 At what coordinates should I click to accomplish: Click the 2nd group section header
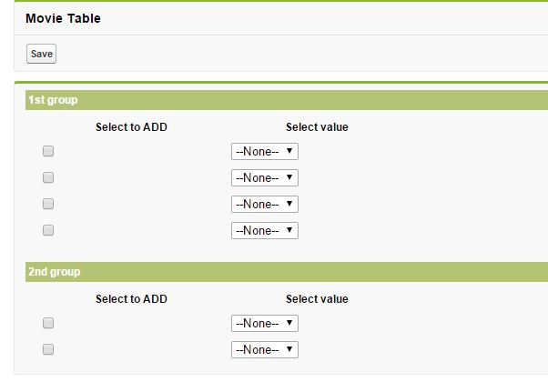coord(55,272)
